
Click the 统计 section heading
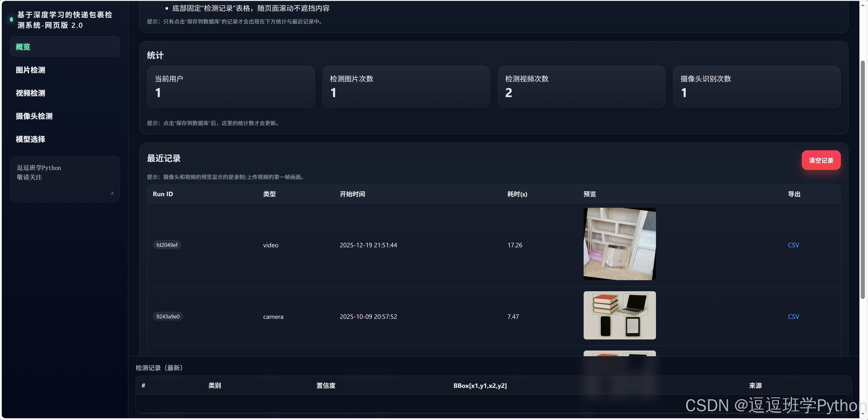pyautogui.click(x=155, y=55)
